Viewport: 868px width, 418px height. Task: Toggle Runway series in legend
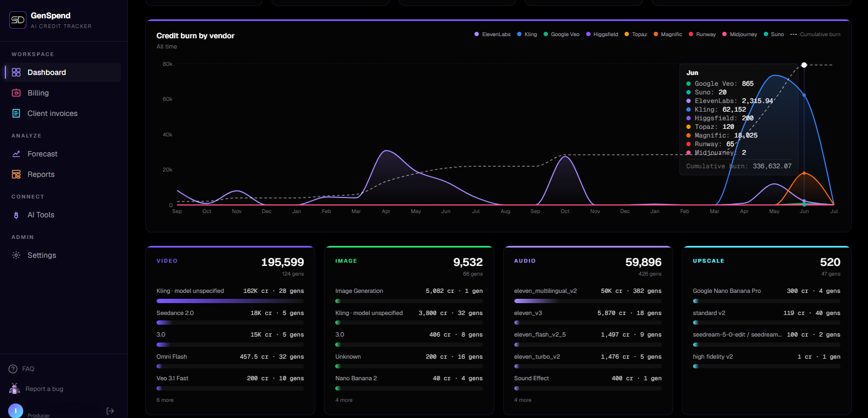click(x=702, y=34)
